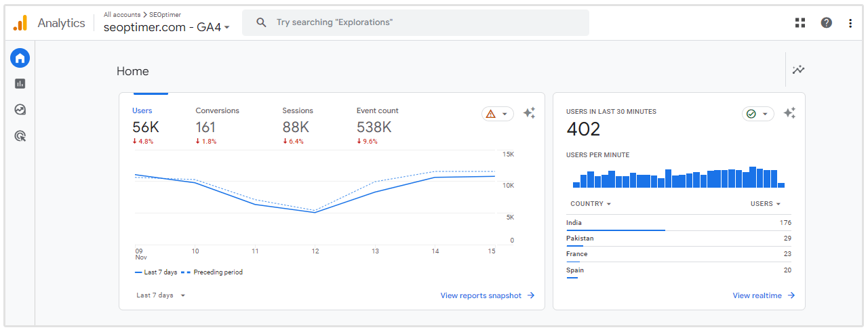Click the sparkle icon in realtime card

tap(789, 113)
